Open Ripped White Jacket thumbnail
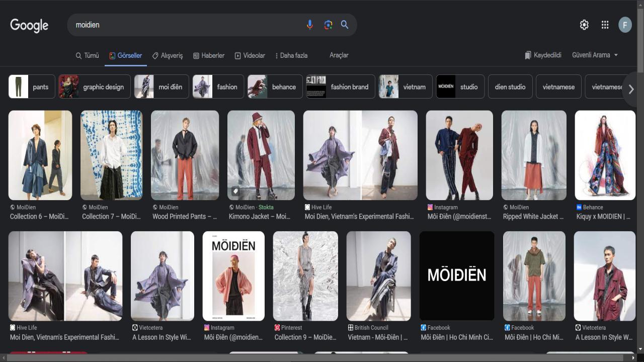This screenshot has width=644, height=362. (534, 155)
